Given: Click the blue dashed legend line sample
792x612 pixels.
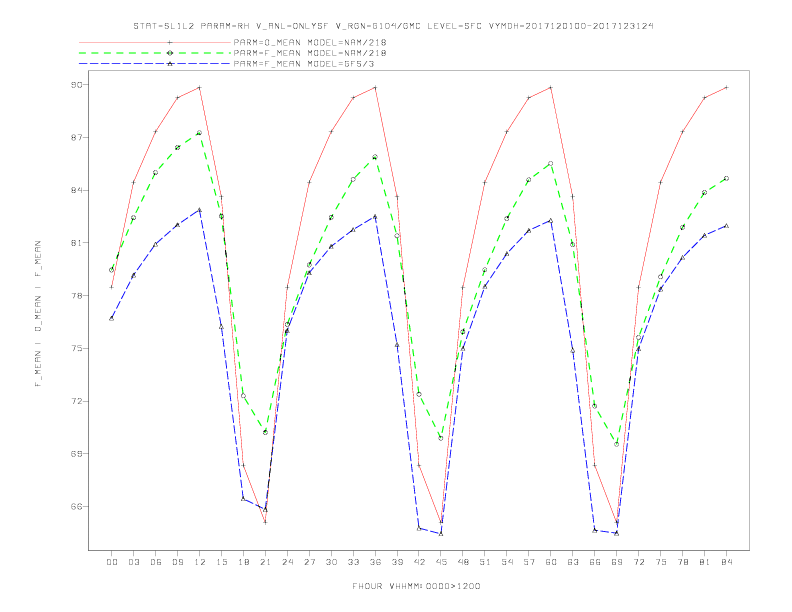Looking at the screenshot, I should (155, 64).
